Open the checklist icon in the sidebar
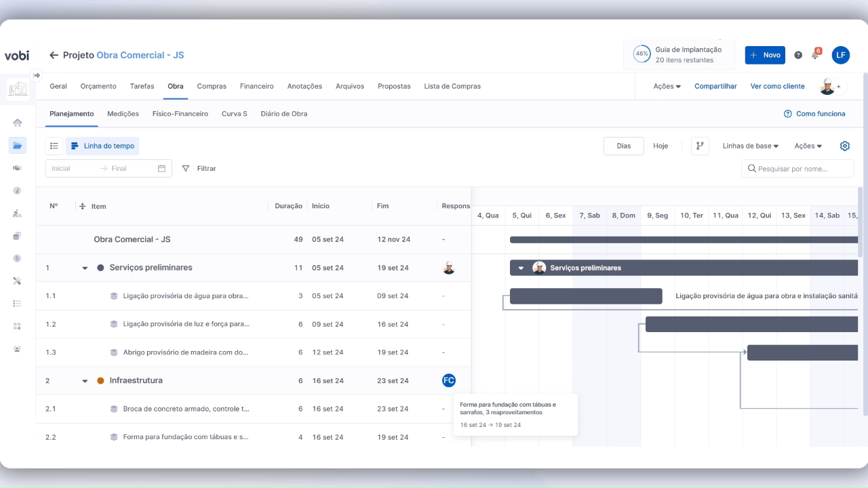Screen dimensions: 868x488 [18, 304]
